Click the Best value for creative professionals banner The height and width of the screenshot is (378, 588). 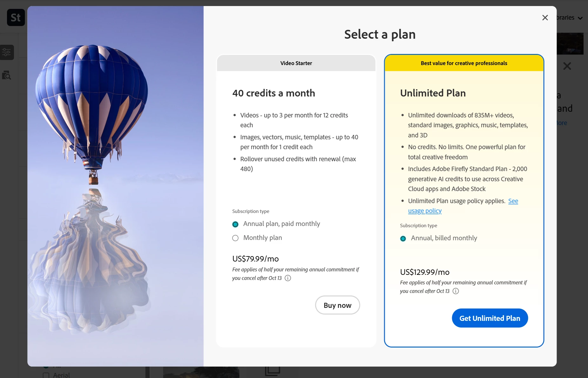(464, 63)
